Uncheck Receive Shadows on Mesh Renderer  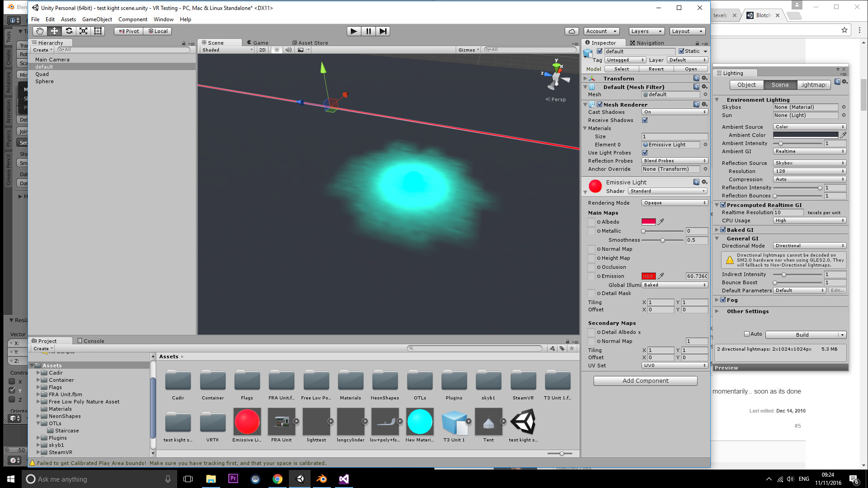point(645,120)
